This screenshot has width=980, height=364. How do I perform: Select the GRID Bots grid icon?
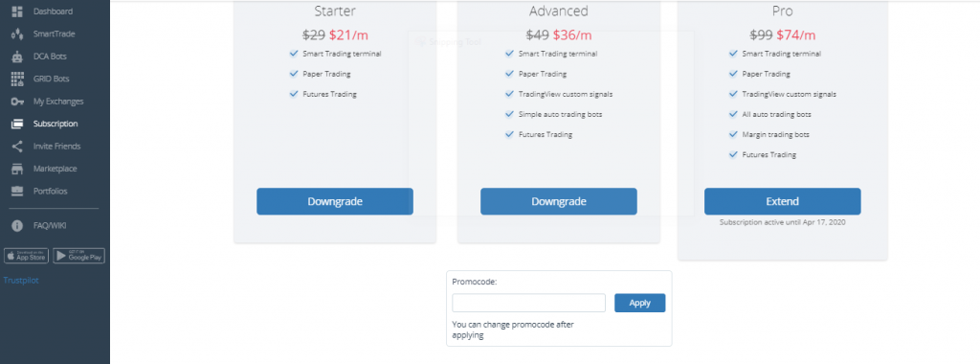[17, 79]
